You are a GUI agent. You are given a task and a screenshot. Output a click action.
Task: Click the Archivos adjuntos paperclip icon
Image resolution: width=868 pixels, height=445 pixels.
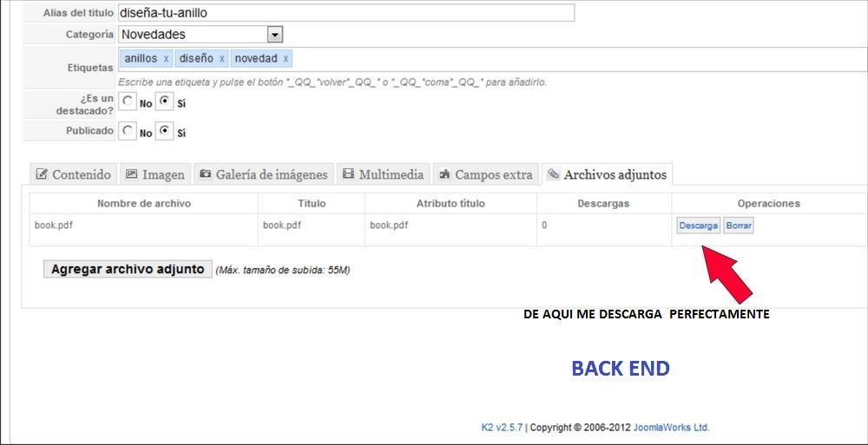[x=552, y=174]
